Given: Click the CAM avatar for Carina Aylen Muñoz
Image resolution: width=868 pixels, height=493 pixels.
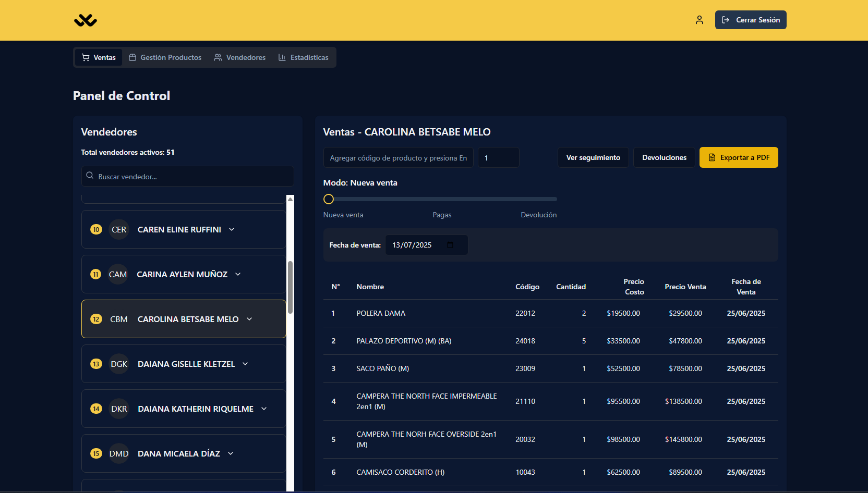Looking at the screenshot, I should pyautogui.click(x=118, y=275).
